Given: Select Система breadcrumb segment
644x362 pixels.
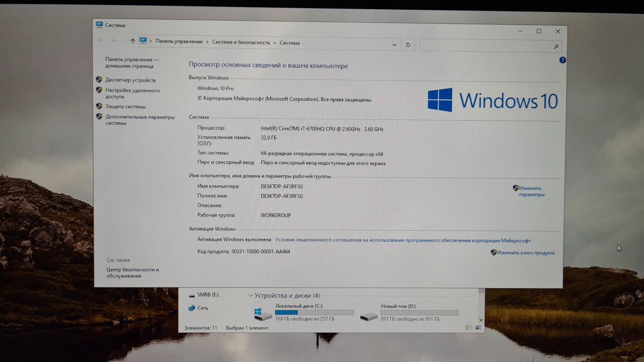Looking at the screenshot, I should coord(290,43).
